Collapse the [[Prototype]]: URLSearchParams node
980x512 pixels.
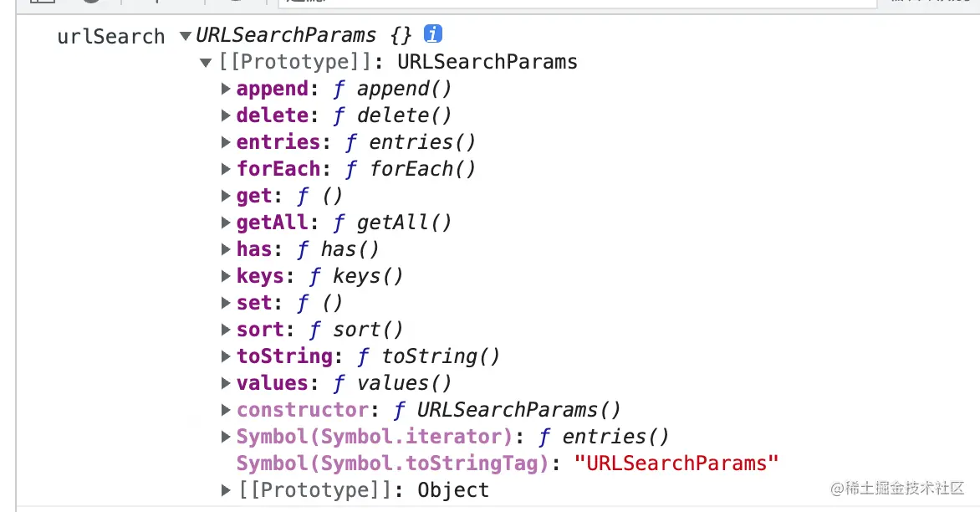point(206,63)
